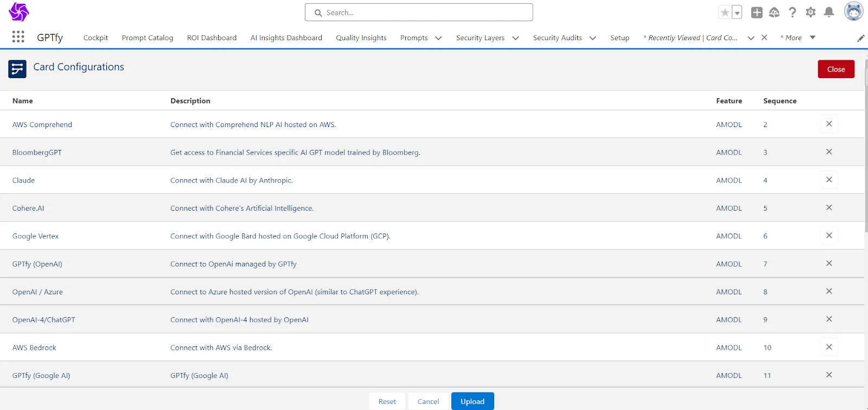Open the Setup gear icon
868x410 pixels.
click(810, 12)
